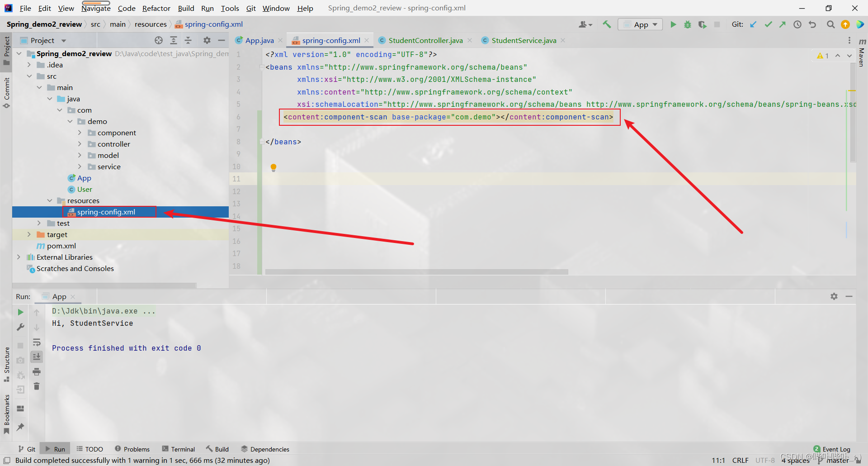868x466 pixels.
Task: Commit changes with the green checkmark icon
Action: click(x=768, y=24)
